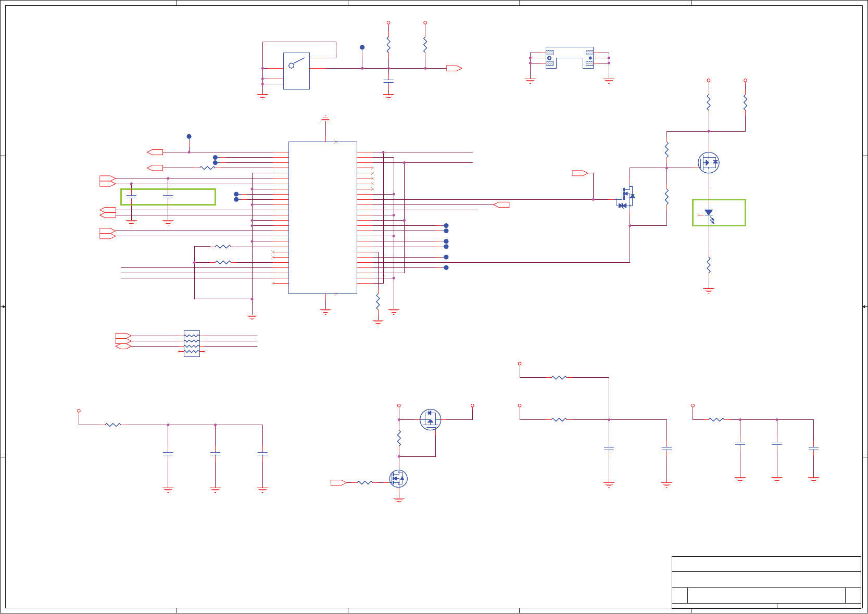The image size is (868, 614).
Task: Click the power pin feeding the bottom-left filter resistor
Action: (79, 411)
